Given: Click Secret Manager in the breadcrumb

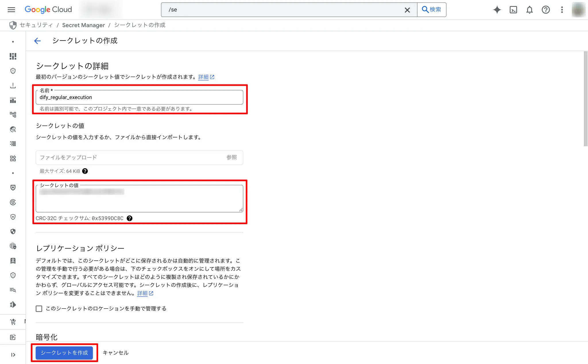Looking at the screenshot, I should 83,25.
